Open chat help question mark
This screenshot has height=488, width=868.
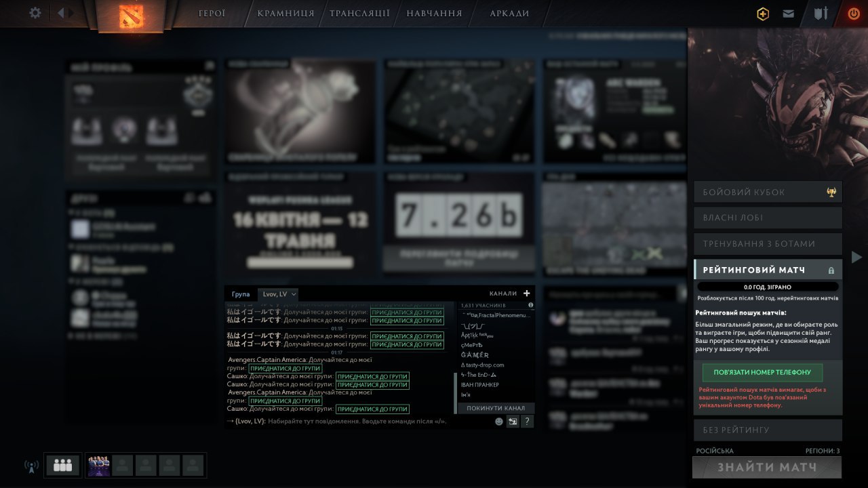(x=528, y=422)
